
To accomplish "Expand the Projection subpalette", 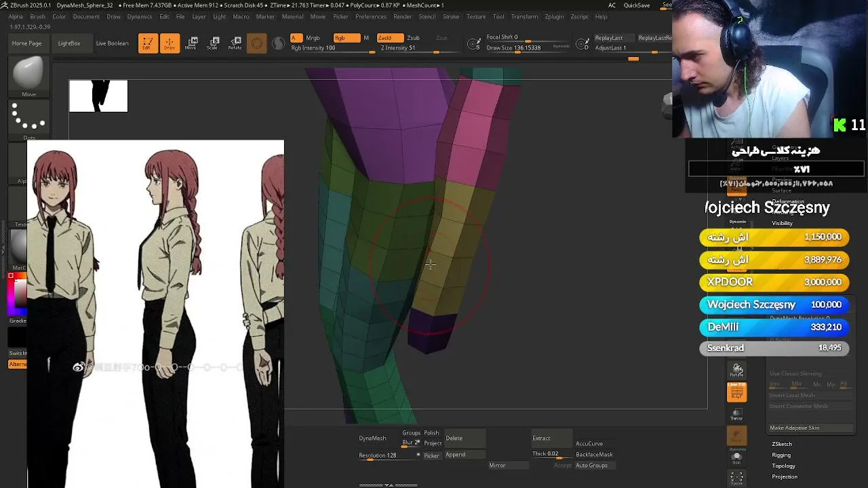I will [785, 477].
